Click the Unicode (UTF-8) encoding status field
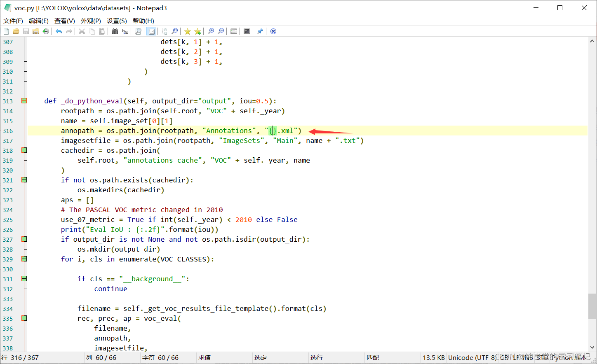Viewport: 597px width, 364px height. (x=472, y=357)
